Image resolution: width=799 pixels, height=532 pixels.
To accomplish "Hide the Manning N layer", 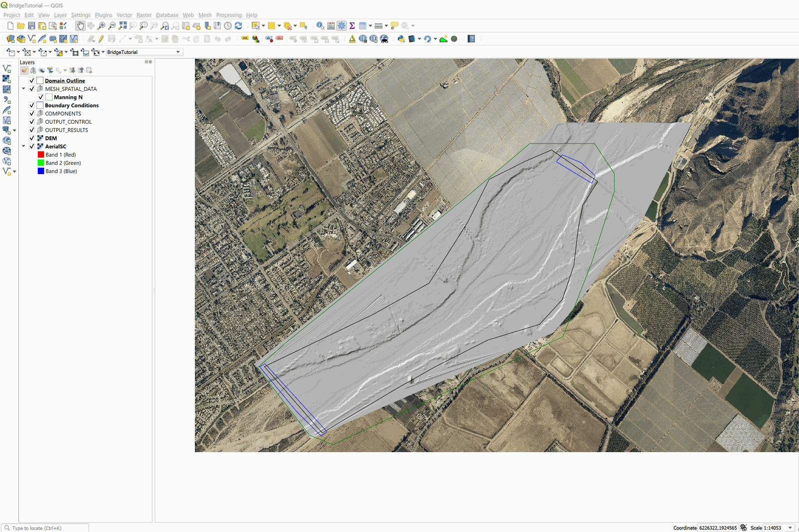I will click(x=41, y=97).
